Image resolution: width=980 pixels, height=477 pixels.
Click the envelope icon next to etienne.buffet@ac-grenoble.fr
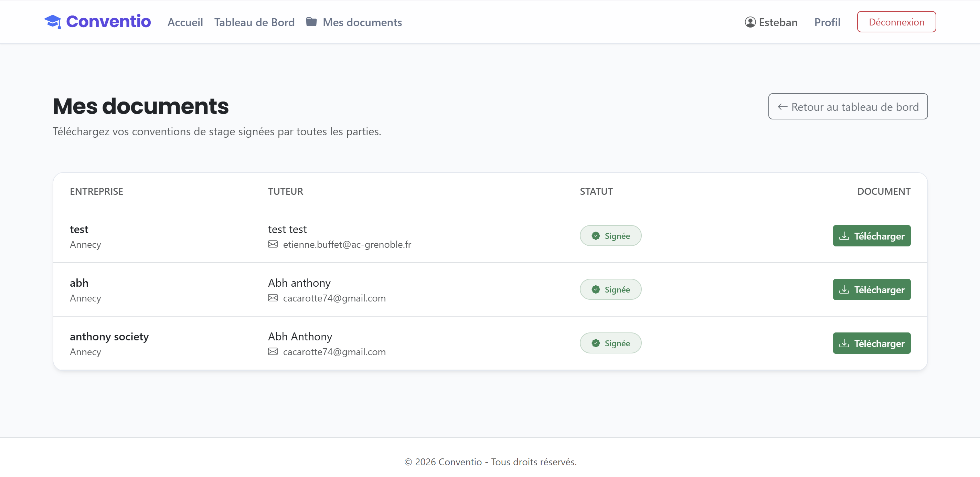pos(273,244)
